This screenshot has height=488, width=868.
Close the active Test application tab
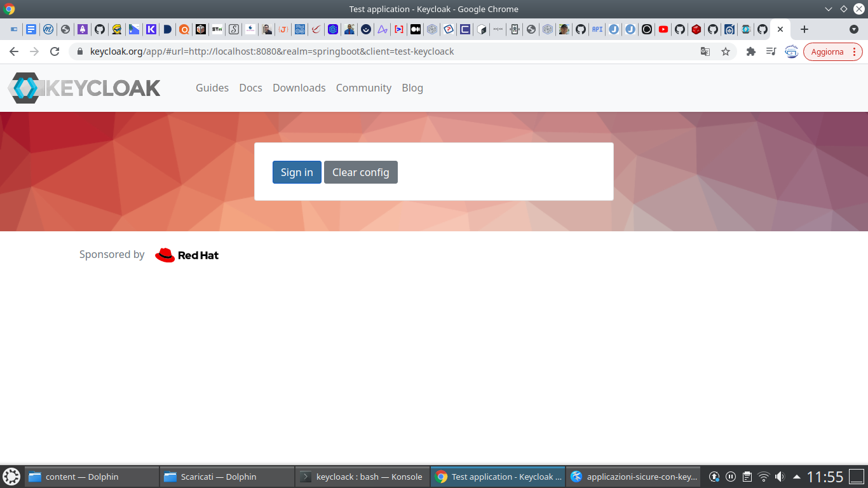coord(780,29)
